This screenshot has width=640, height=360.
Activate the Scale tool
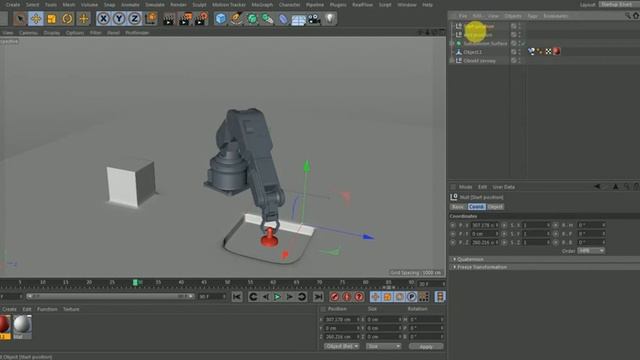click(52, 18)
